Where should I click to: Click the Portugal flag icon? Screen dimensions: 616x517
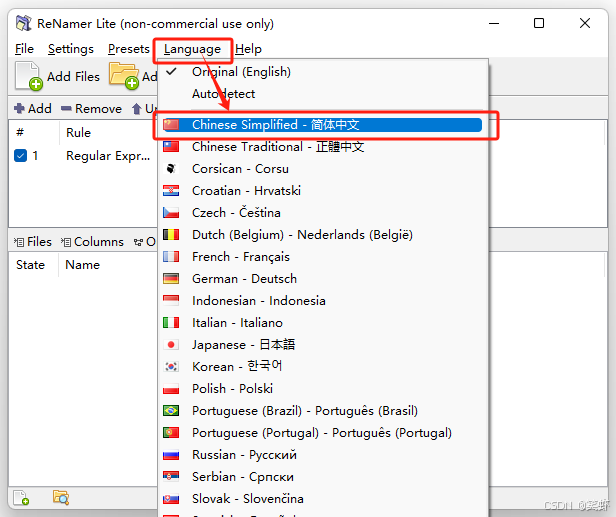(x=171, y=433)
